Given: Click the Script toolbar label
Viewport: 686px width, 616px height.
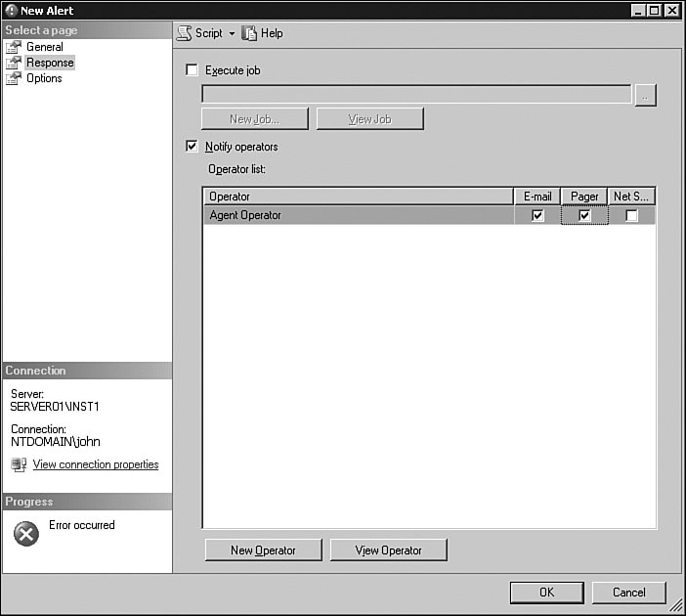Looking at the screenshot, I should click(209, 33).
